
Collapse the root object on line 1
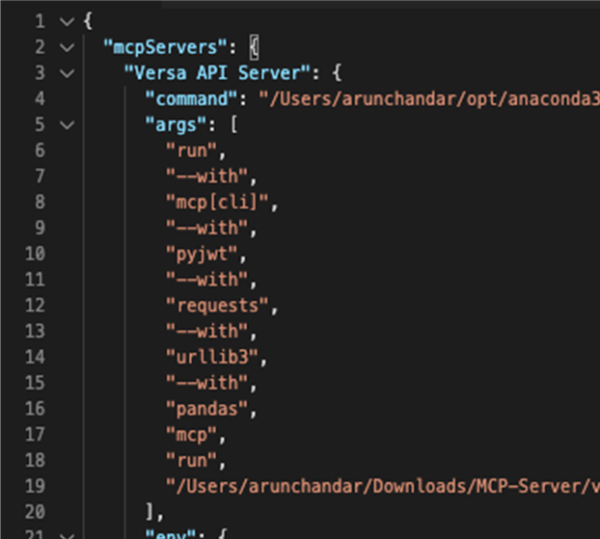[x=66, y=21]
